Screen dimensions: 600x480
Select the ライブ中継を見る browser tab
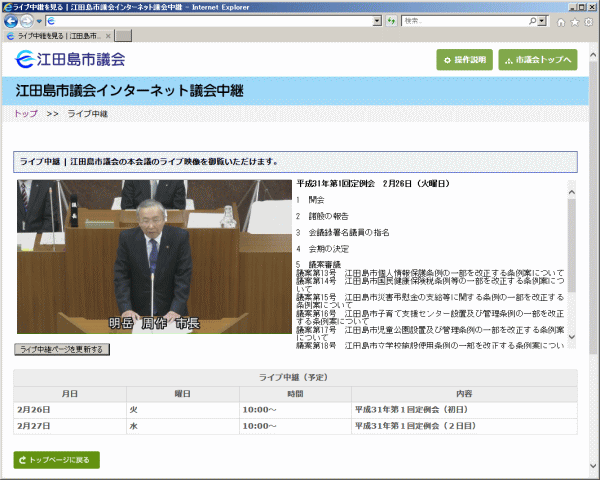pyautogui.click(x=59, y=36)
